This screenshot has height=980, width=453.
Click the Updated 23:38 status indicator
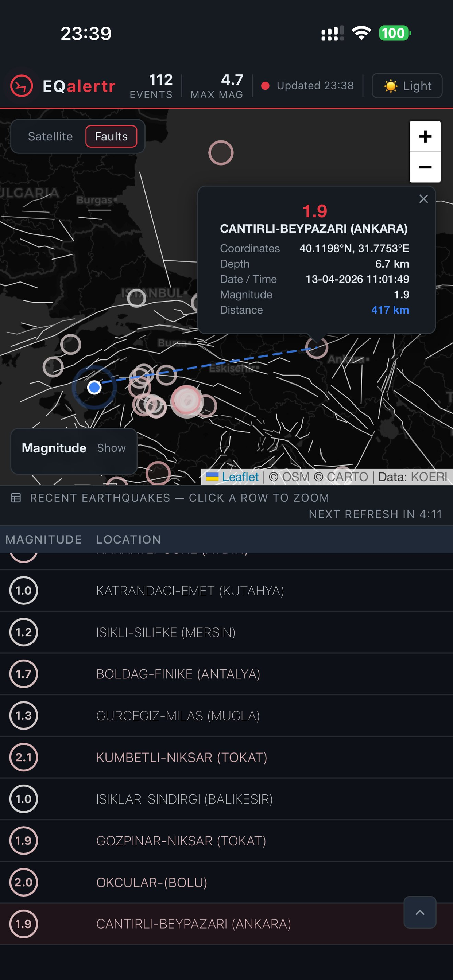tap(307, 86)
